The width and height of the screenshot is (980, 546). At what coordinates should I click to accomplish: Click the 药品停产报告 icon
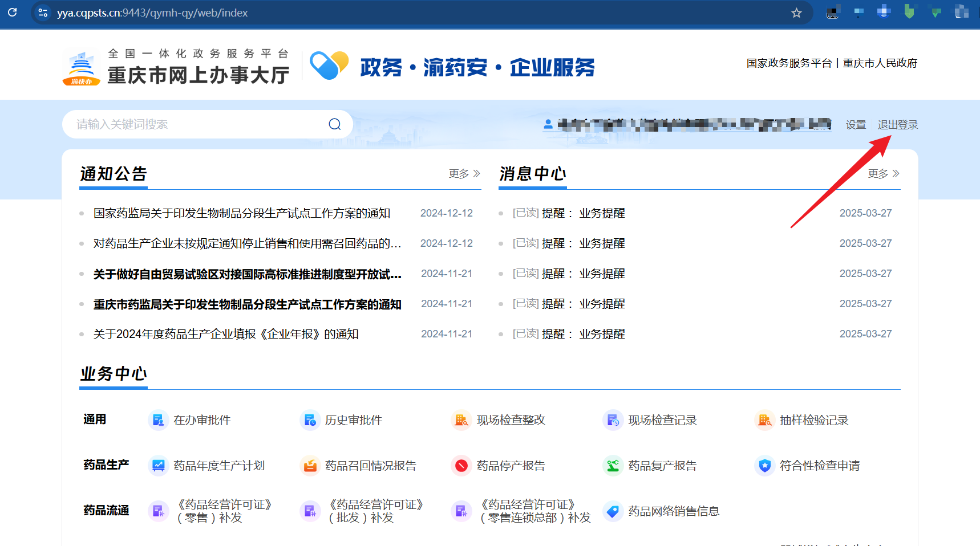[461, 466]
